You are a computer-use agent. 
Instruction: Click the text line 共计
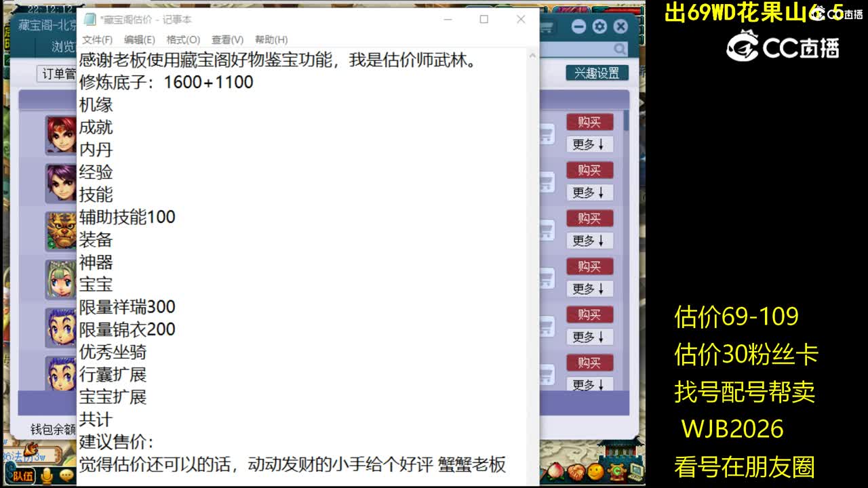pos(96,420)
